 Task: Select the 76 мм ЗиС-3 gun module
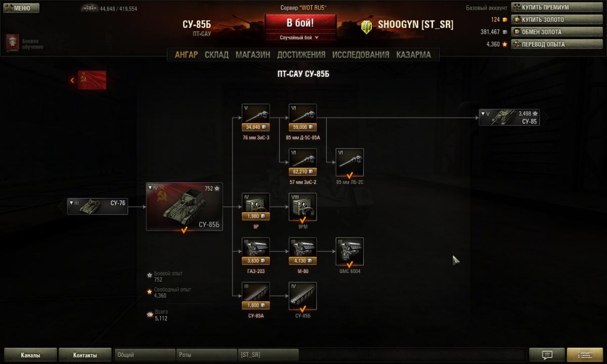255,118
